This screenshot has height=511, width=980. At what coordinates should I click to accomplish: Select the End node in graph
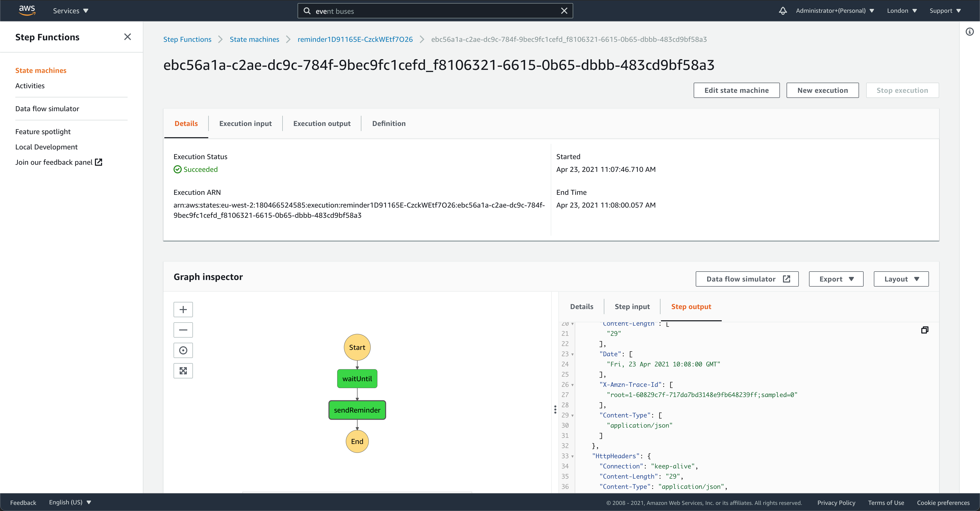(357, 441)
